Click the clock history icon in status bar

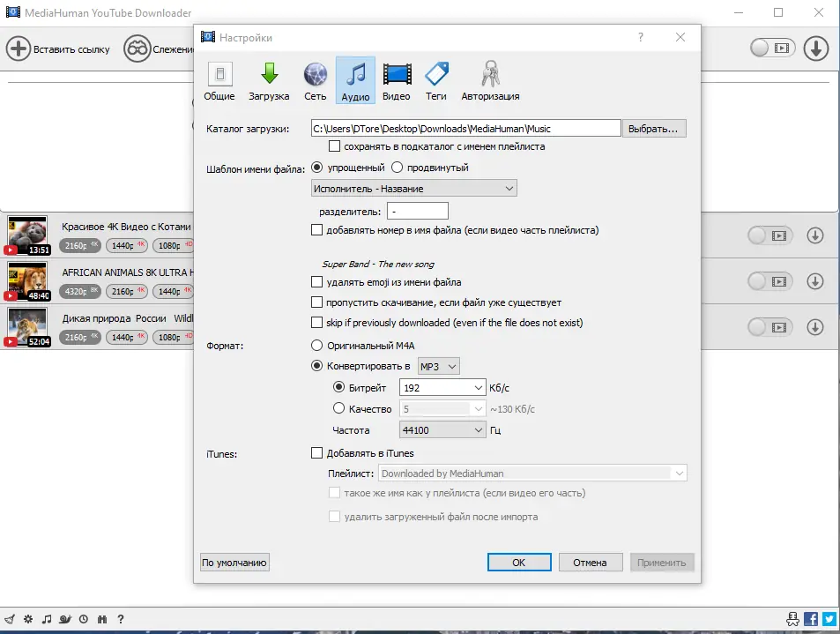pyautogui.click(x=84, y=619)
